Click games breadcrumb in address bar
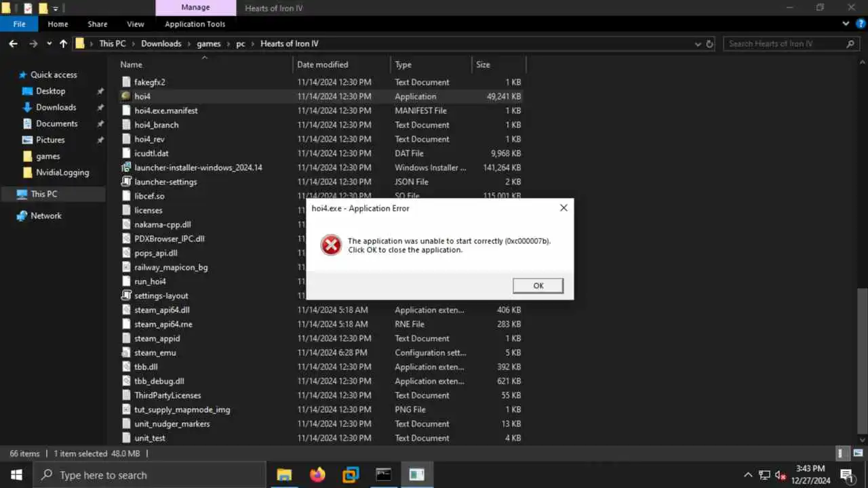The height and width of the screenshot is (488, 868). tap(209, 43)
